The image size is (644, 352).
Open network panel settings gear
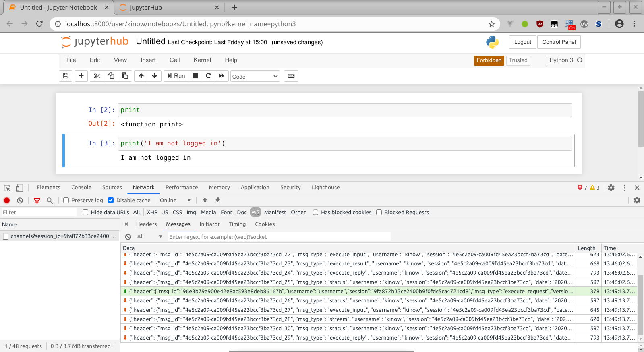pos(637,200)
